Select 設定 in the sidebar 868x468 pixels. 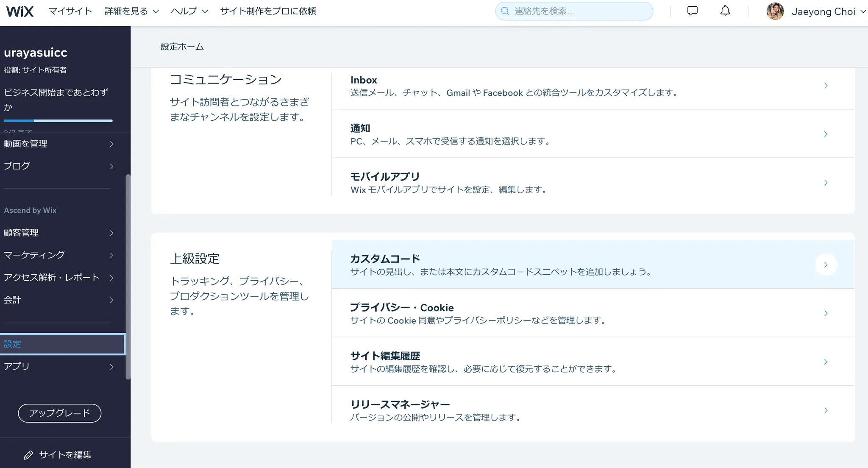click(x=62, y=344)
